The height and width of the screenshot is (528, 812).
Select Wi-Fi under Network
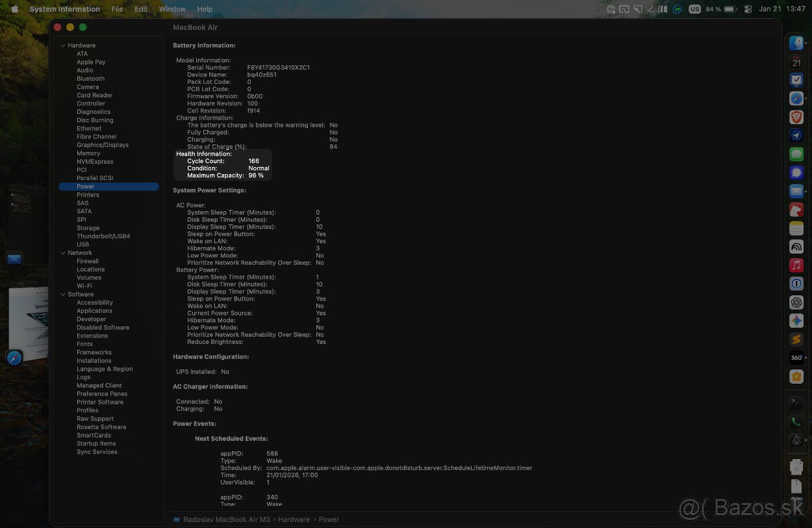click(84, 286)
